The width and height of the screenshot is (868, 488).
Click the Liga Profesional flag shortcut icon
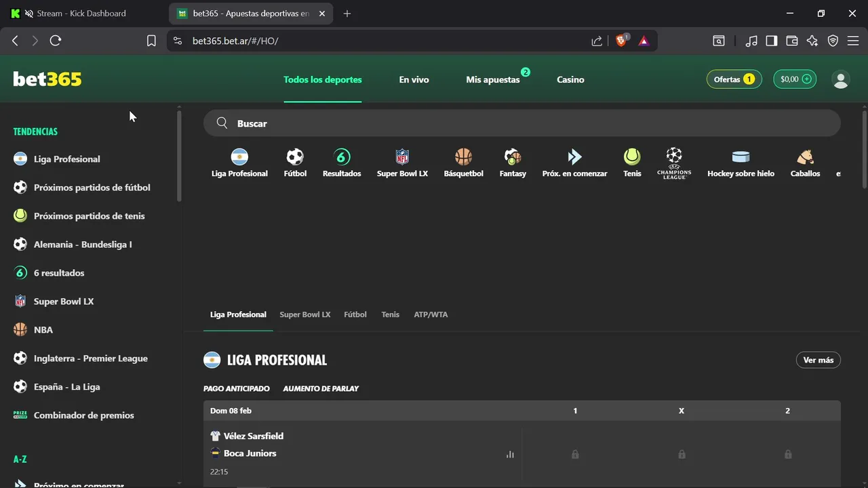coord(239,157)
